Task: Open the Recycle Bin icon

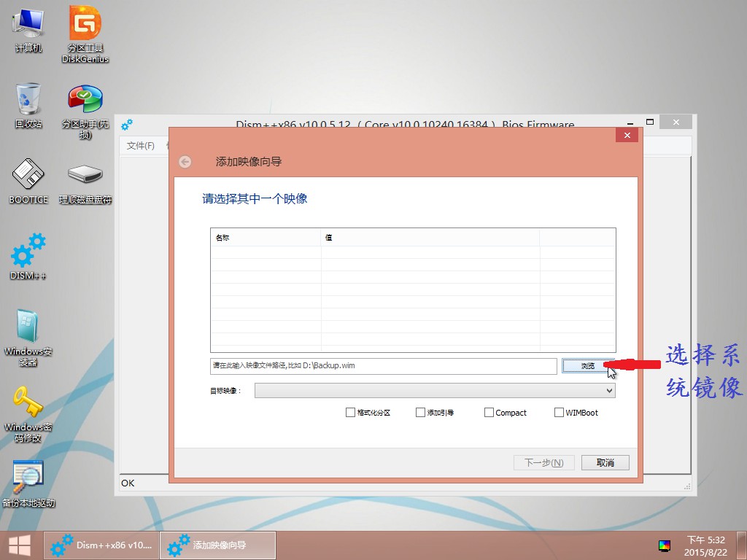Action: click(x=28, y=100)
